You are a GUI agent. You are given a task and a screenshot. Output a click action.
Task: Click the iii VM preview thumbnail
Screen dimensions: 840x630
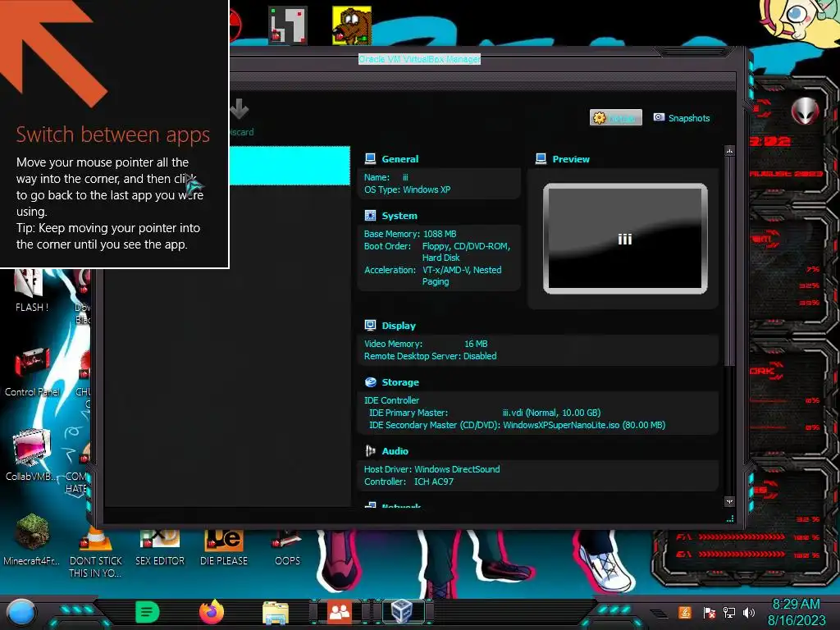pyautogui.click(x=625, y=239)
